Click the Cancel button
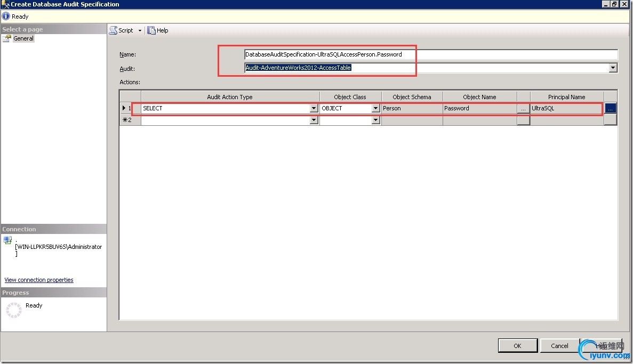The image size is (633, 364). click(559, 346)
